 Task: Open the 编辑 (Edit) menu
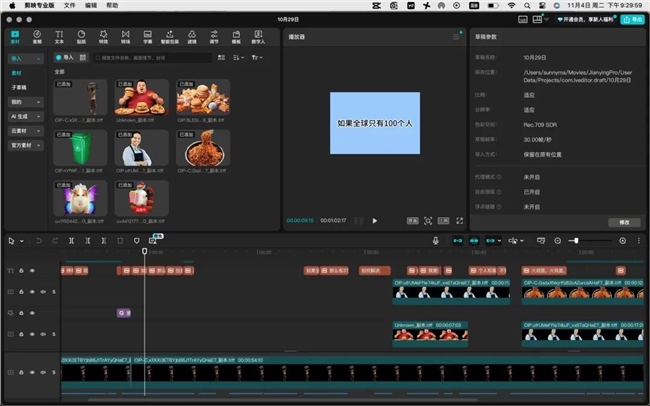[91, 5]
